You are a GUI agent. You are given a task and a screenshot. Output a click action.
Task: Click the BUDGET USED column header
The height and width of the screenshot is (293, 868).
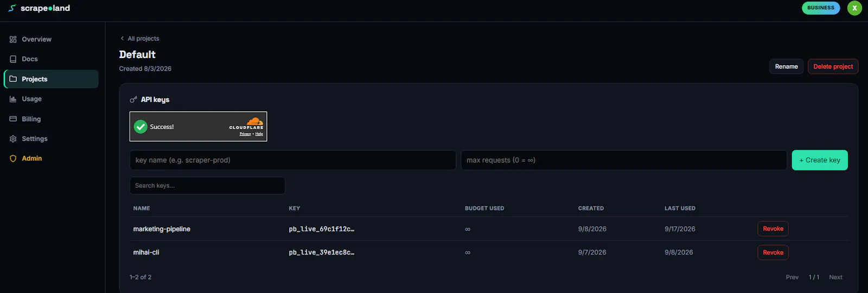(484, 208)
